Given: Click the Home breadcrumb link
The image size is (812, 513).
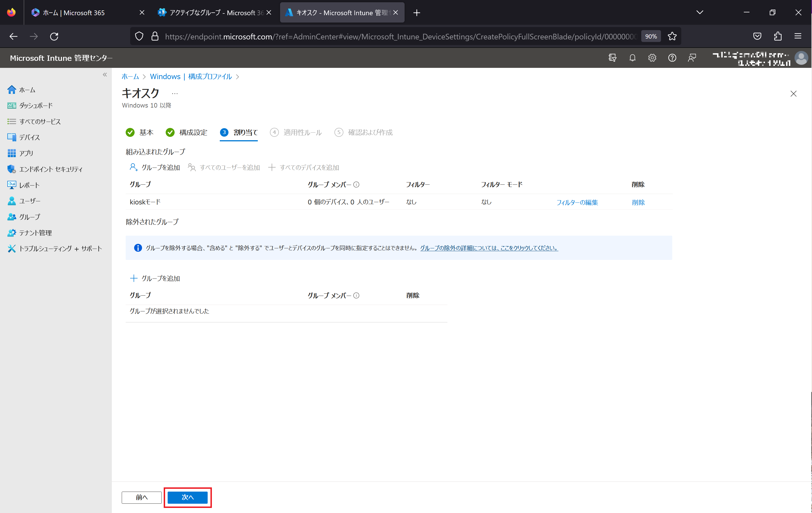Looking at the screenshot, I should 130,77.
